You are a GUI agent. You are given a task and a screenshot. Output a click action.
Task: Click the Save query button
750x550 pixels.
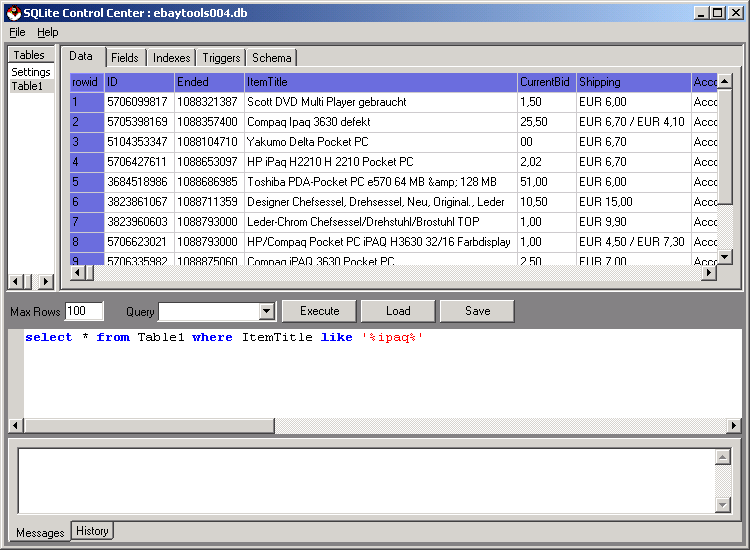477,311
